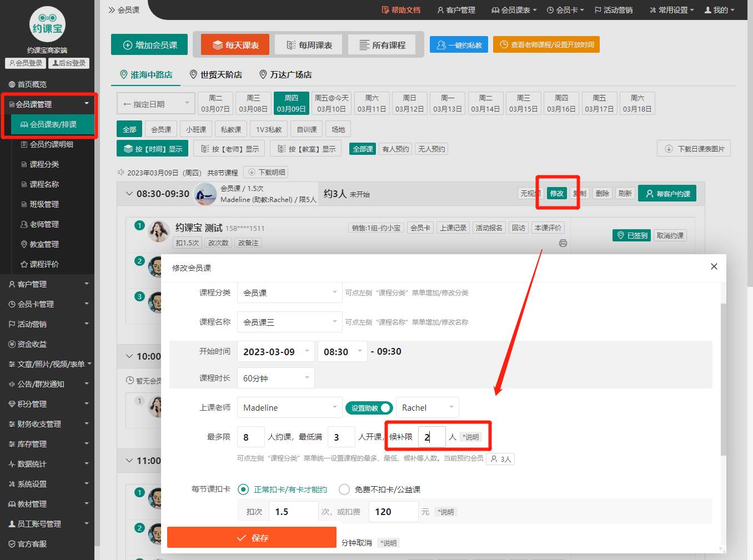Select date 周二 03月07日
Image resolution: width=753 pixels, height=560 pixels.
click(x=215, y=103)
